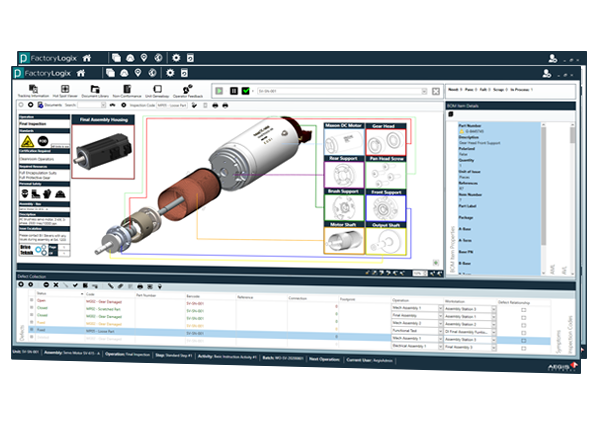Open the Assembly Station 2 workstation dropdown

494,325
